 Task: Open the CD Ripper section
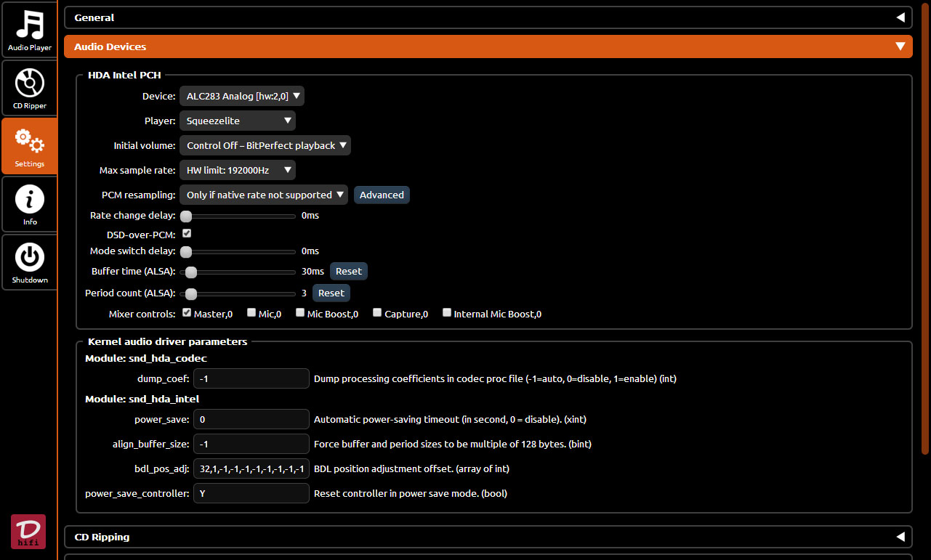tap(29, 87)
